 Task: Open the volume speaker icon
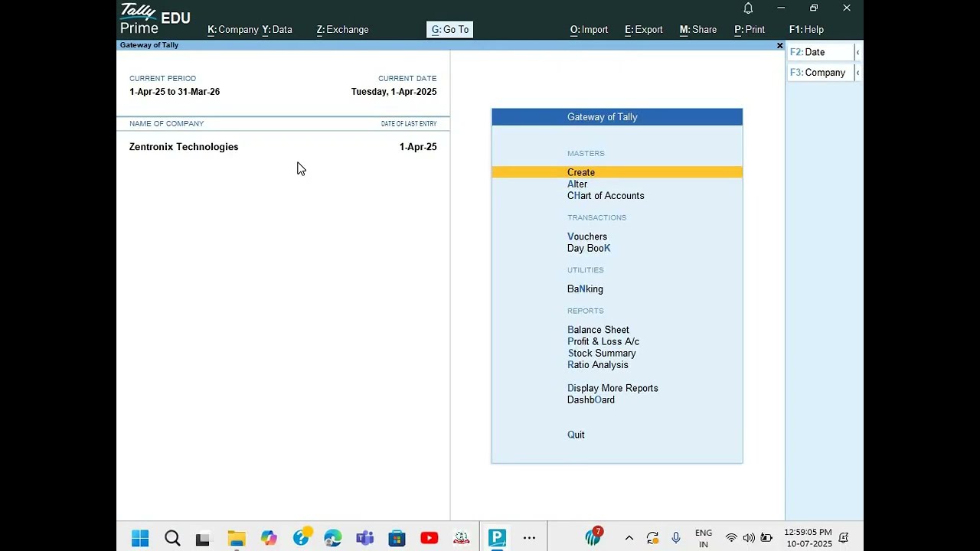point(749,539)
